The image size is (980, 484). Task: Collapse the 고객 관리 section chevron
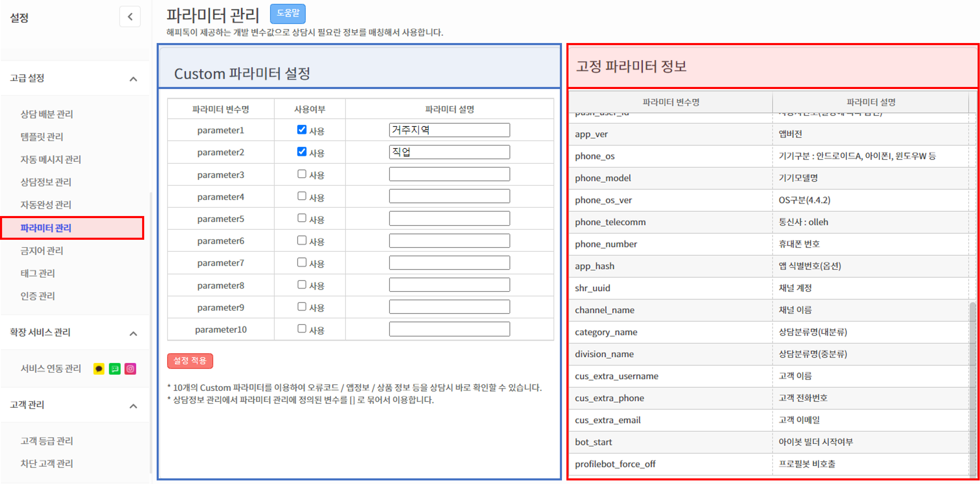pos(133,406)
